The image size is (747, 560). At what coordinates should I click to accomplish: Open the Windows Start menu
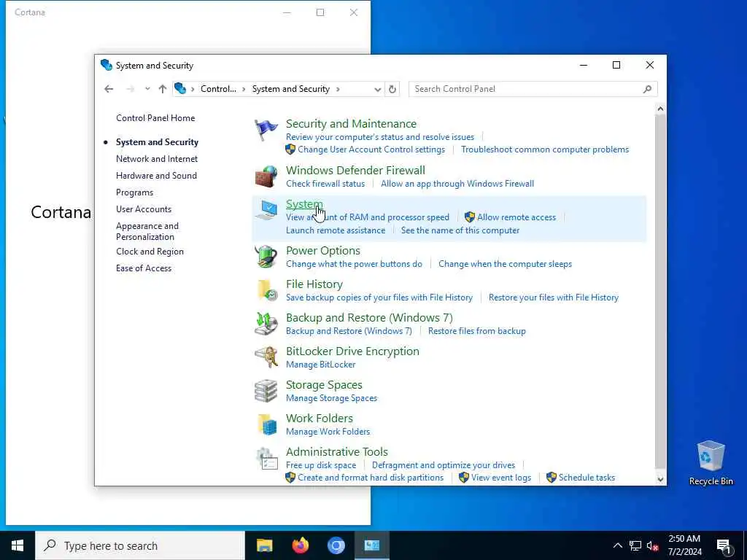click(x=18, y=545)
